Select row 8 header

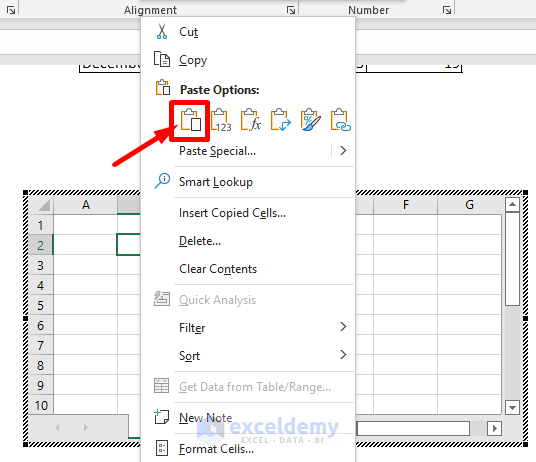tap(41, 365)
